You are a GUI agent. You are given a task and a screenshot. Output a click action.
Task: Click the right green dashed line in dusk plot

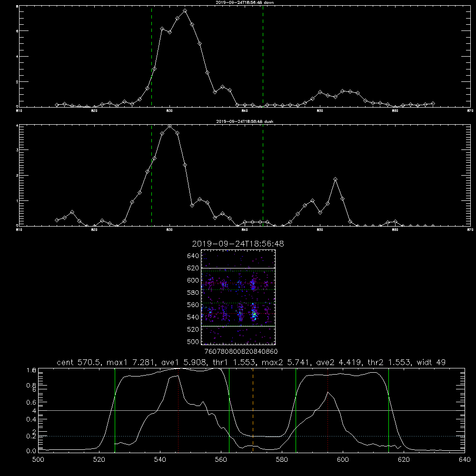click(263, 176)
